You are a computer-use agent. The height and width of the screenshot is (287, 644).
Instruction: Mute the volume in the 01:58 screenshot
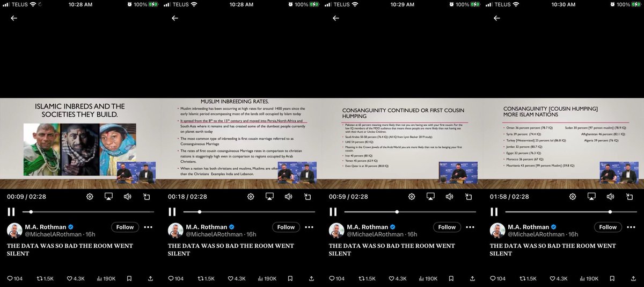[610, 197]
